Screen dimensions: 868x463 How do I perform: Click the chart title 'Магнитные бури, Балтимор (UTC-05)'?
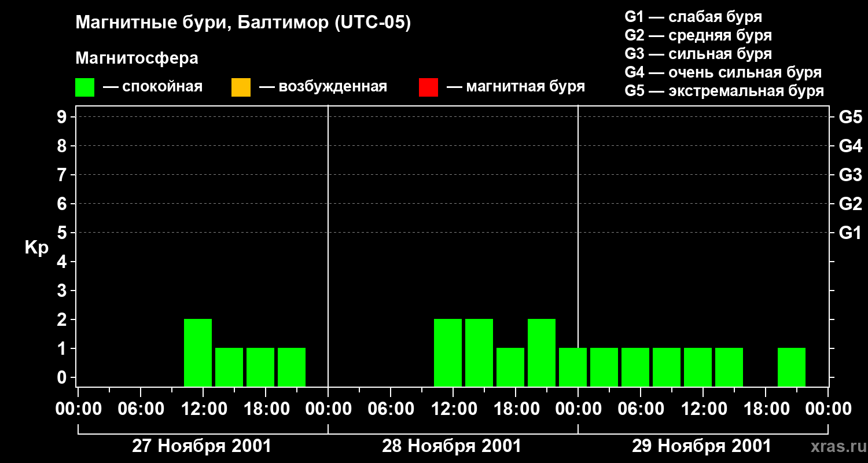click(243, 23)
